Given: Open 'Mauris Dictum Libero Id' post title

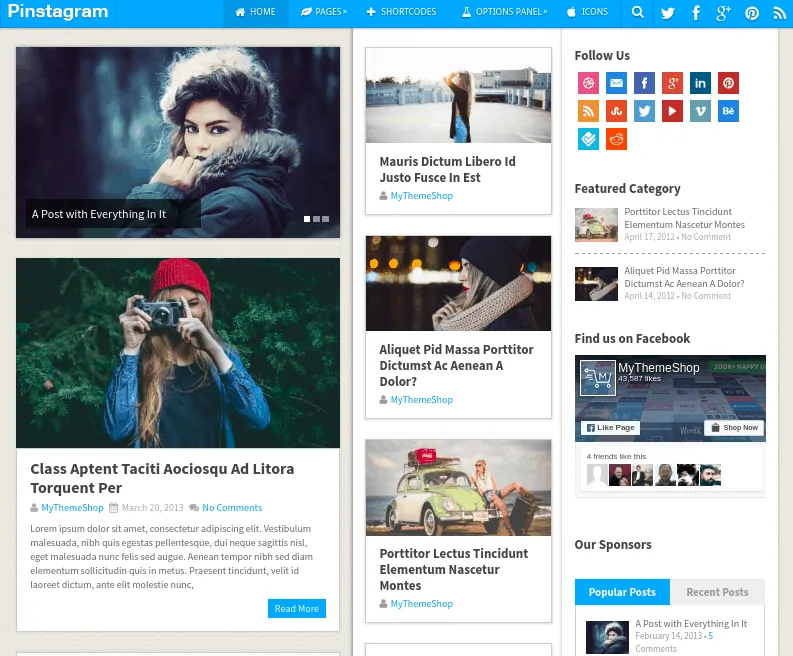Looking at the screenshot, I should coord(448,169).
